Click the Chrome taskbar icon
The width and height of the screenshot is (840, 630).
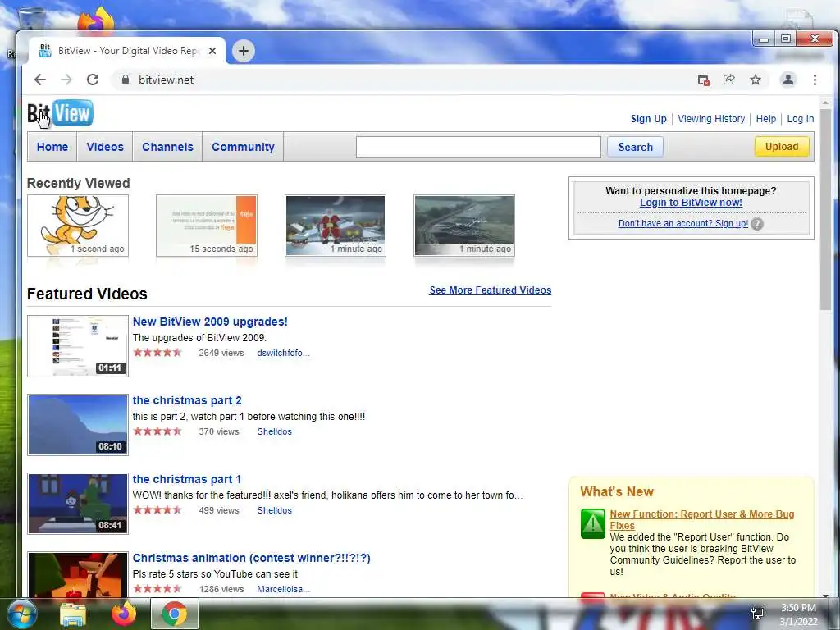click(x=175, y=614)
